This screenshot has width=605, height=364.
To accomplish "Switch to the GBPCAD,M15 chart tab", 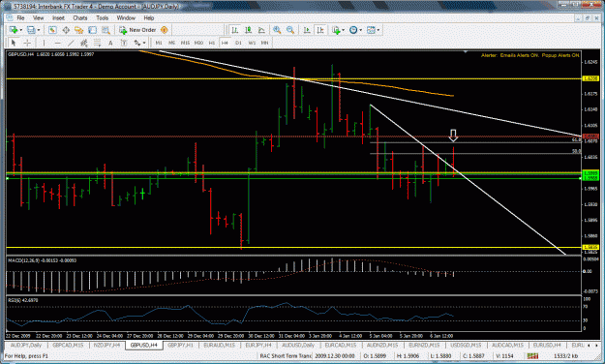I will (68, 345).
